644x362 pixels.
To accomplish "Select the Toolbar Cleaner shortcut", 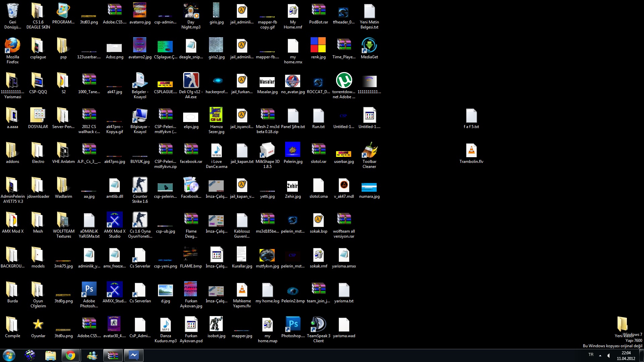I will (x=369, y=150).
